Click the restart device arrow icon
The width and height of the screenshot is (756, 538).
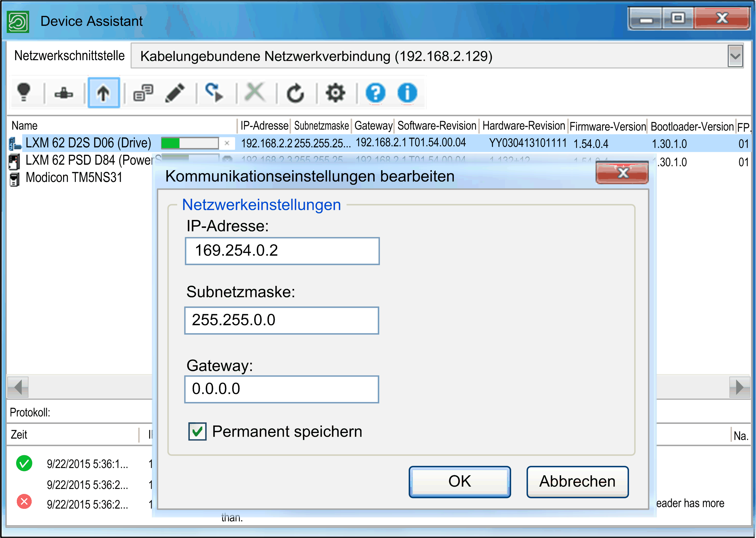(215, 93)
